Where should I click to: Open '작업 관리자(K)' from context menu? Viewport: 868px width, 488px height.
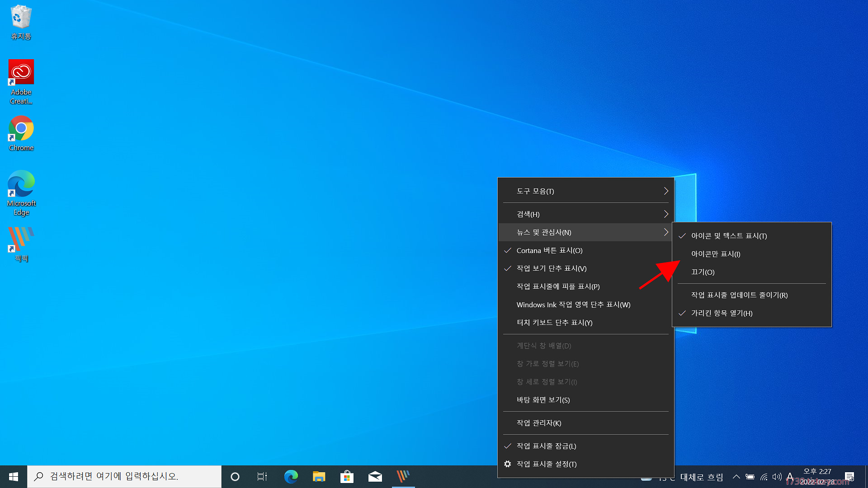(x=539, y=423)
